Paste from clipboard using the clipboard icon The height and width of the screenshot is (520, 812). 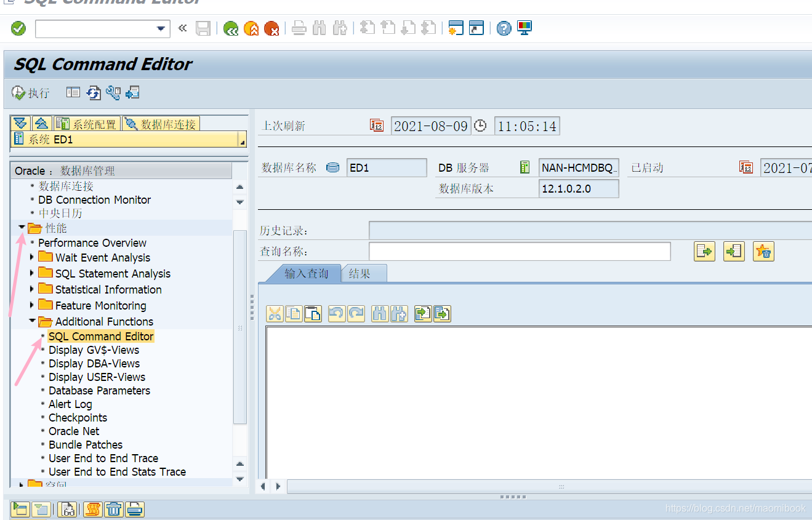[x=313, y=313]
